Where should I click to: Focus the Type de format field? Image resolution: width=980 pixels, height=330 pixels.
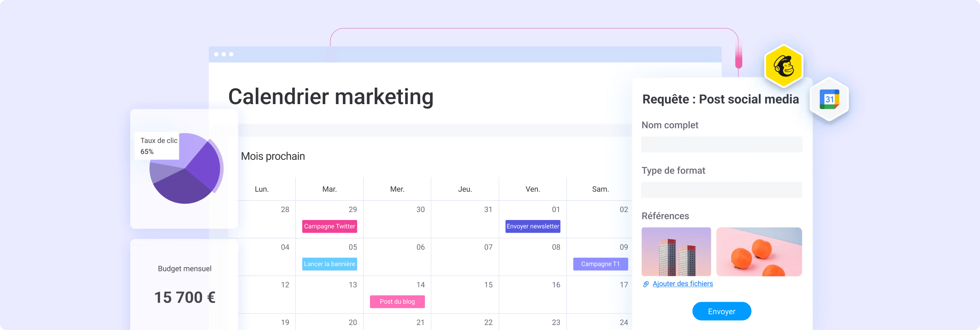click(x=721, y=190)
